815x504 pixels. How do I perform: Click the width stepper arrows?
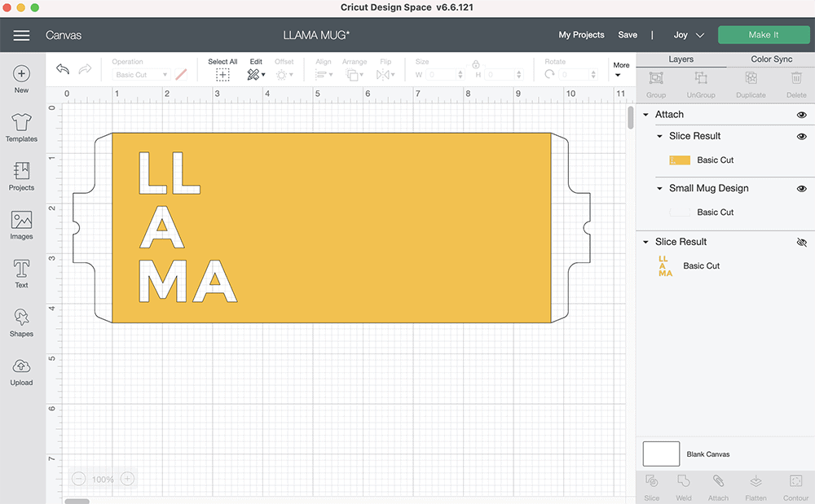pos(460,75)
